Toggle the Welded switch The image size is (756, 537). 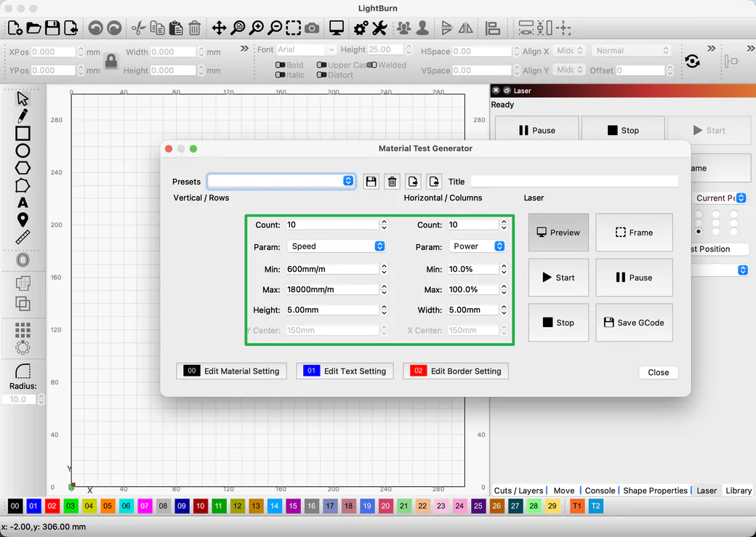tap(371, 65)
